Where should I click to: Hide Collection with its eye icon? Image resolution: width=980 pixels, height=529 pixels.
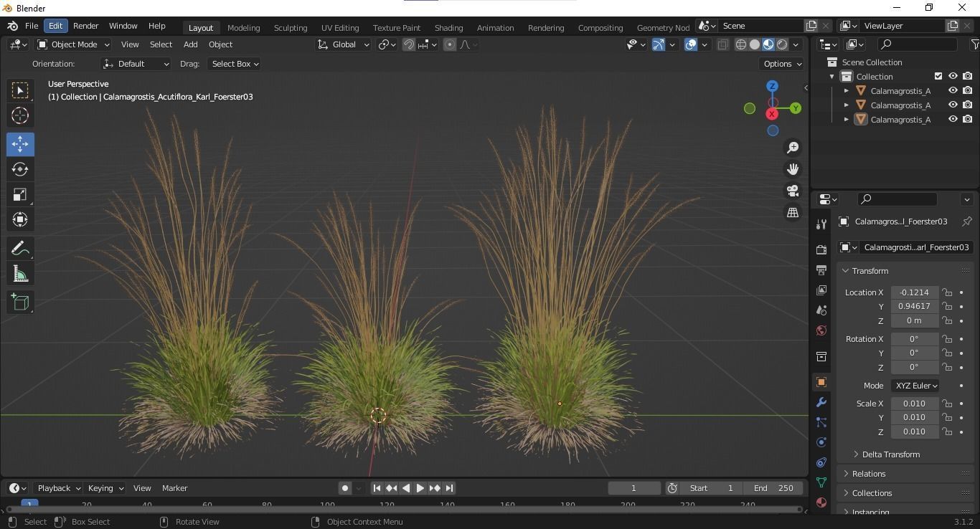coord(953,76)
